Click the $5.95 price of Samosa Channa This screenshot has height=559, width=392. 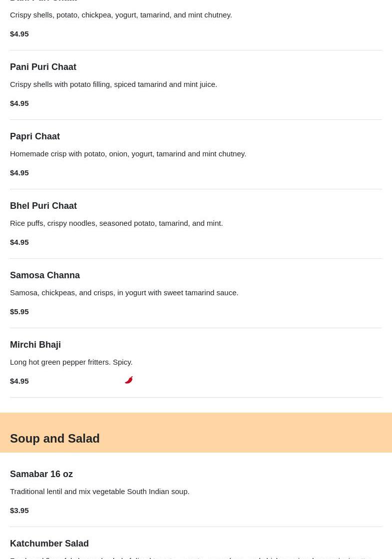(19, 311)
